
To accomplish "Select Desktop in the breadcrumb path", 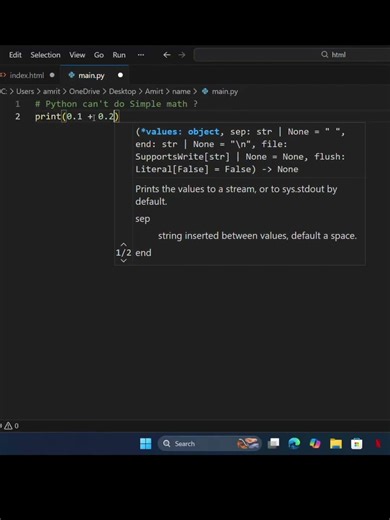I will [122, 91].
